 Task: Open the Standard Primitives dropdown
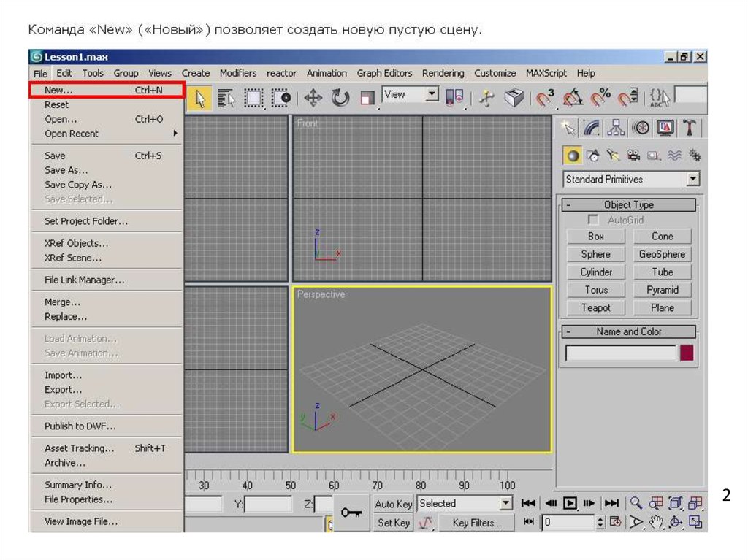[x=692, y=180]
